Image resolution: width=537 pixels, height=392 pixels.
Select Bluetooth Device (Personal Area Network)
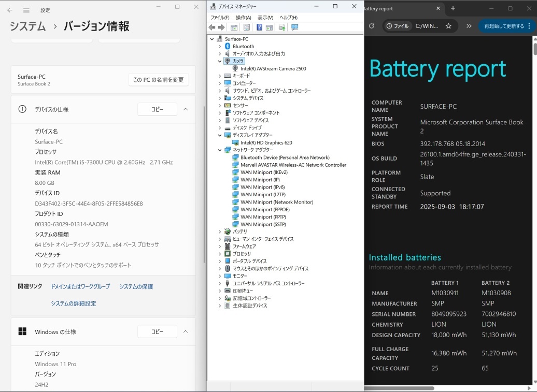(x=285, y=157)
